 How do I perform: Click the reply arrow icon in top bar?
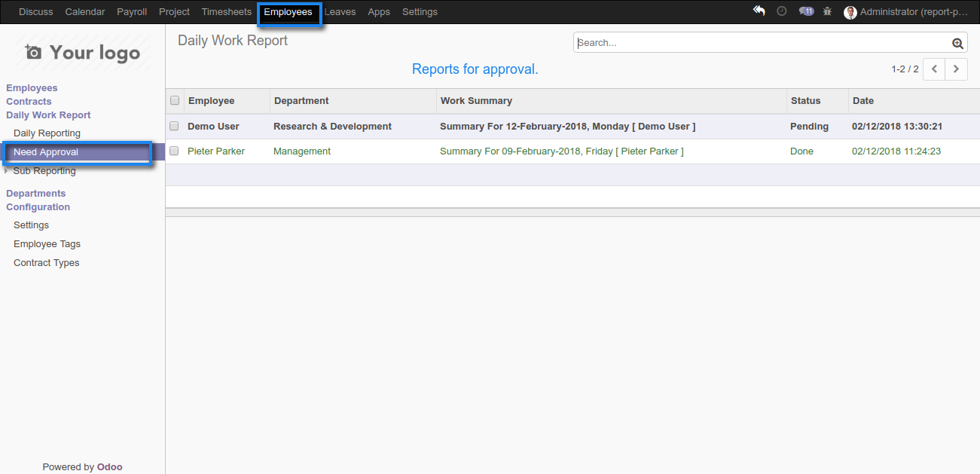tap(759, 11)
